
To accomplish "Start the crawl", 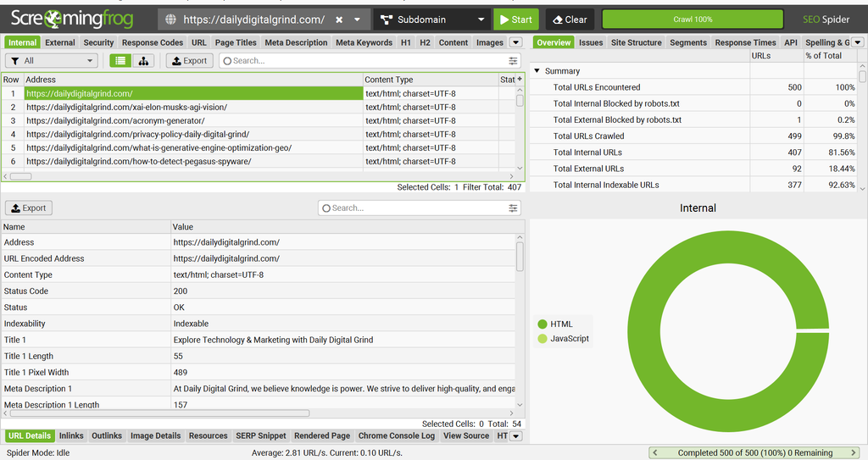I will 516,20.
